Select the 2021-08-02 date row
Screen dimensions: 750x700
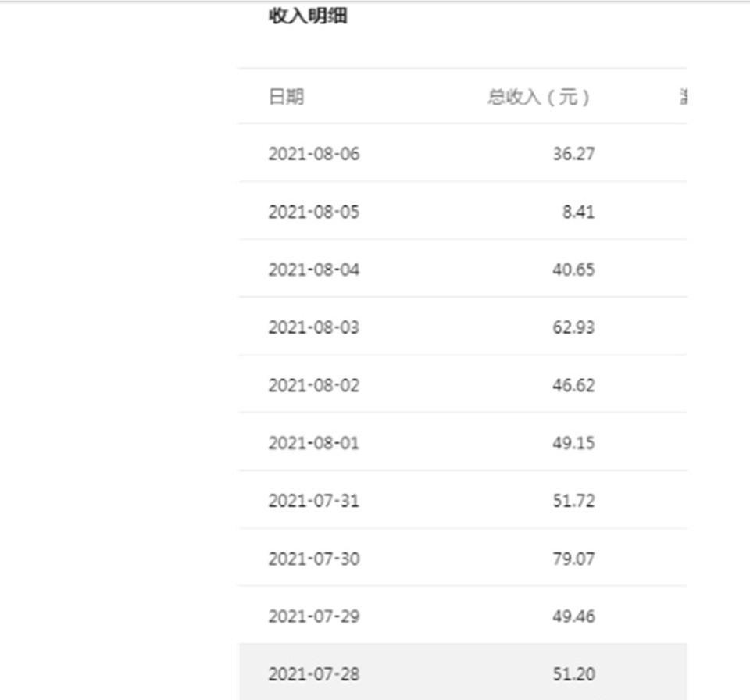click(314, 385)
